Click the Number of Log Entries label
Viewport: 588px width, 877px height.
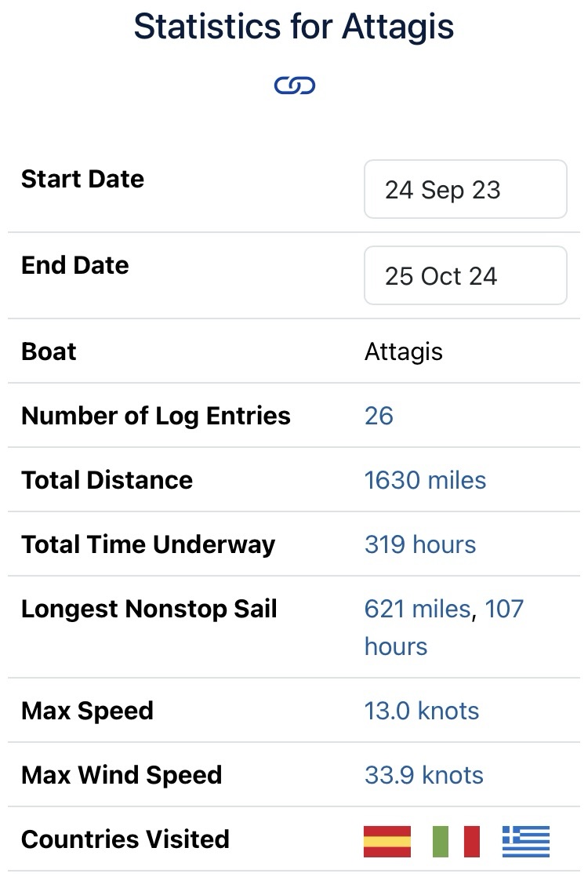156,416
